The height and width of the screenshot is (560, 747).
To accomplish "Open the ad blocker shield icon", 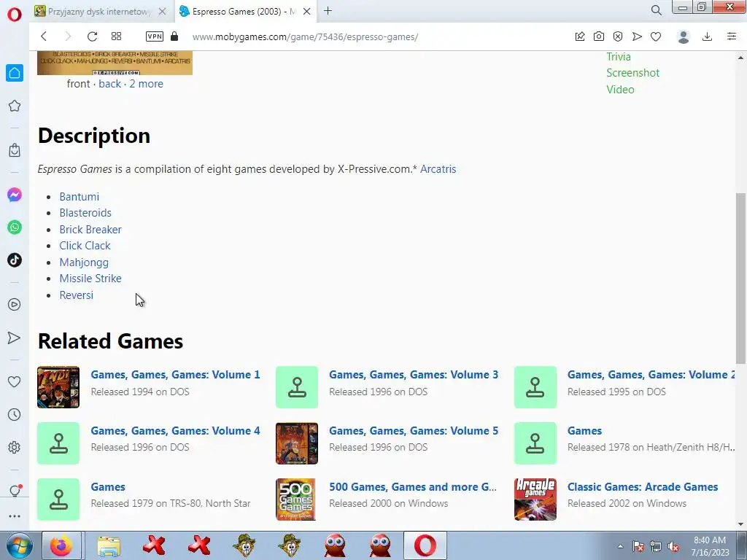I will tap(618, 36).
